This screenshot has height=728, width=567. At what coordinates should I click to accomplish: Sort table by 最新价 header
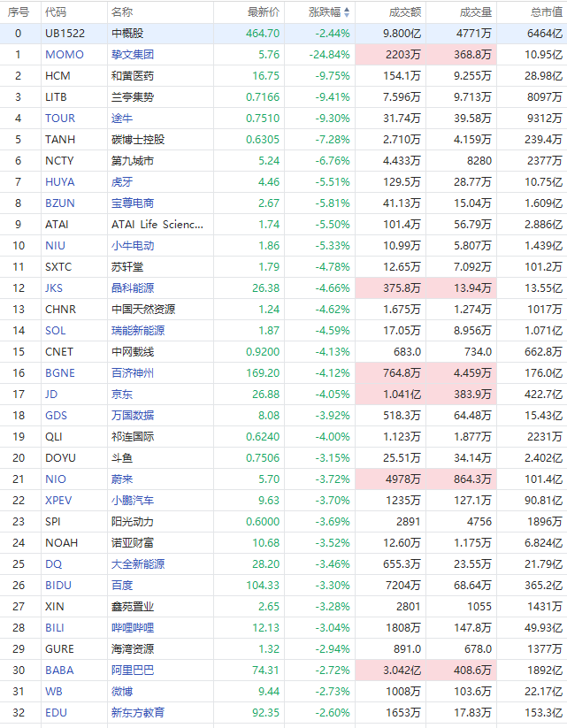click(x=264, y=12)
